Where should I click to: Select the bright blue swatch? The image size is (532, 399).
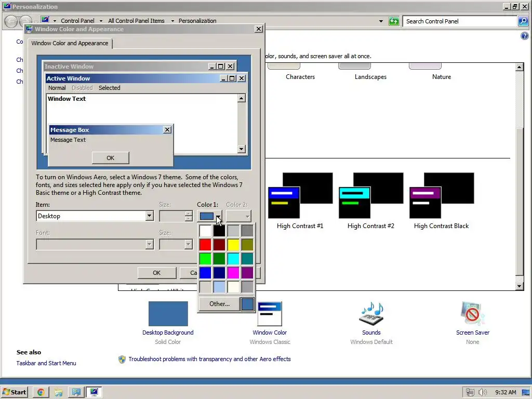tap(205, 272)
